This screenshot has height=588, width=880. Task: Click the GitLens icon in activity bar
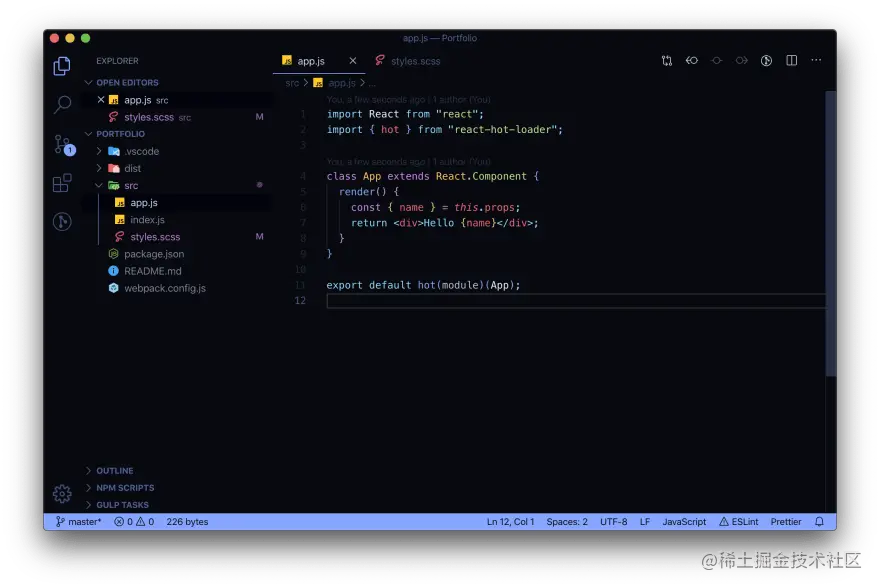point(62,222)
